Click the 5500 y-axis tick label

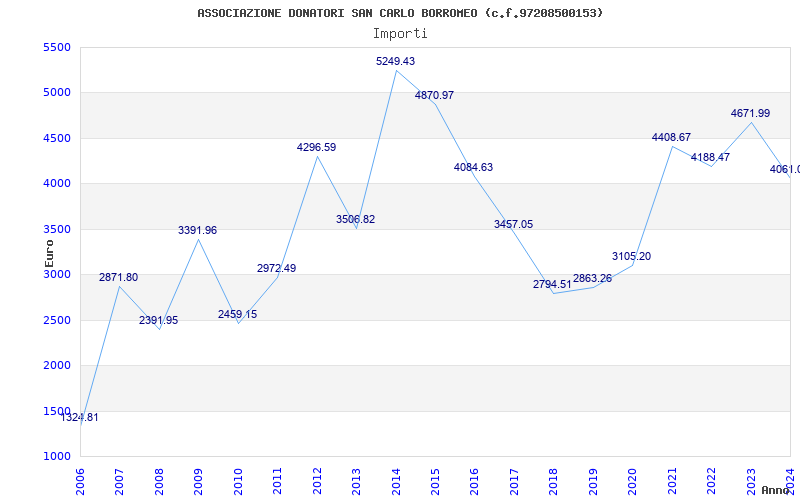point(57,47)
